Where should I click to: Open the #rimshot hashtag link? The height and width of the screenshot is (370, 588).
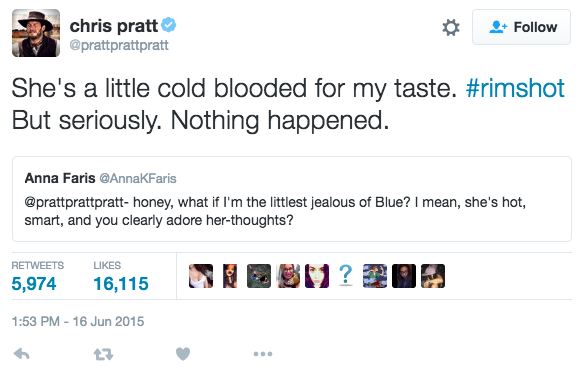tap(515, 88)
